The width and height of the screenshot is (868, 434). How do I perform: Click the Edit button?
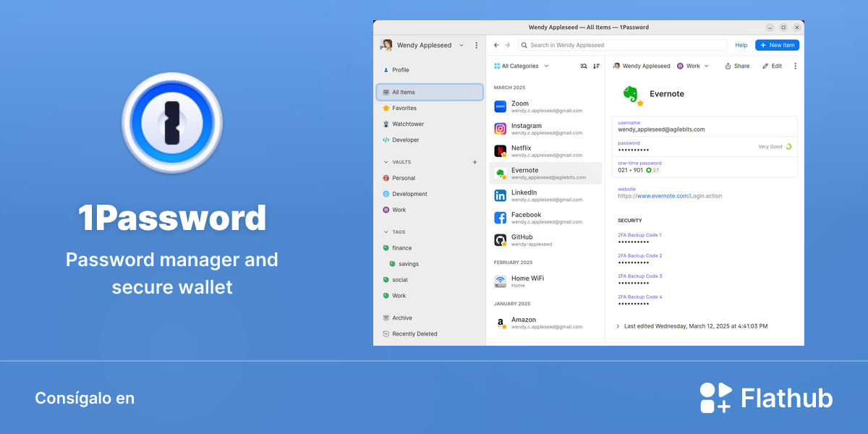(x=773, y=66)
